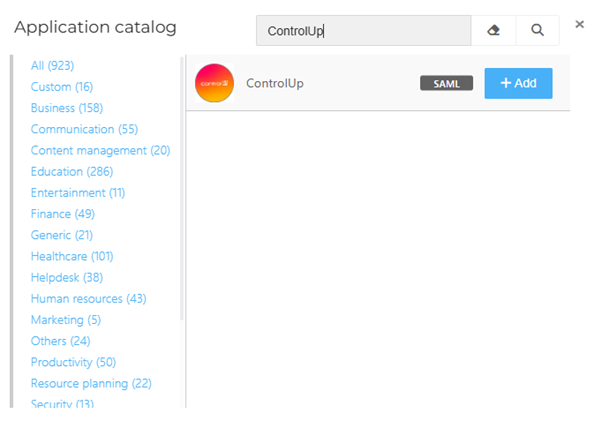Filter by Business (158) category
The height and width of the screenshot is (421, 602).
coord(67,108)
